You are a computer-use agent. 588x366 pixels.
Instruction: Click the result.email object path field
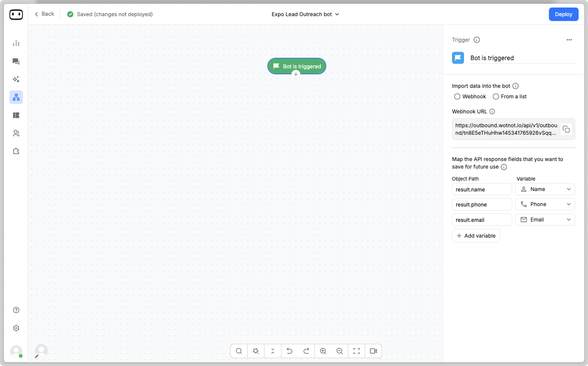[x=481, y=220]
